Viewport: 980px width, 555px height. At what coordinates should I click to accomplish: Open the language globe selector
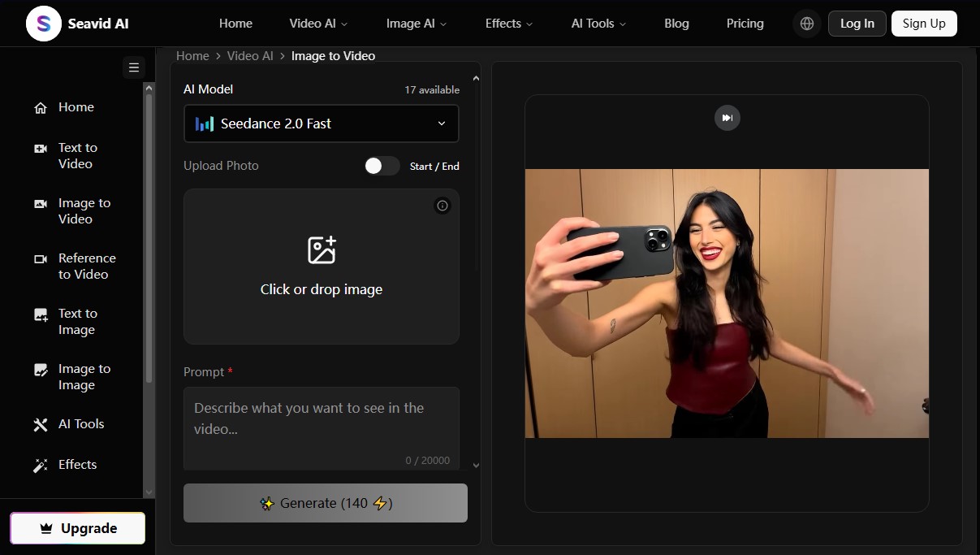(807, 24)
